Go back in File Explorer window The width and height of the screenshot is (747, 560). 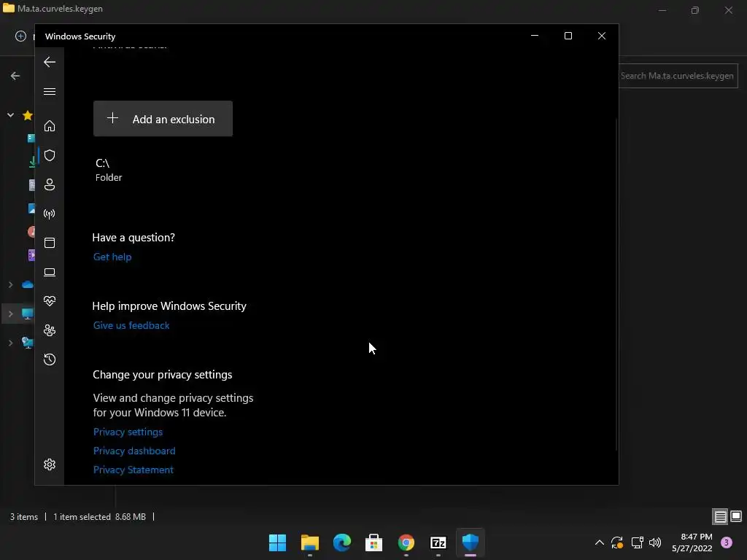(15, 76)
